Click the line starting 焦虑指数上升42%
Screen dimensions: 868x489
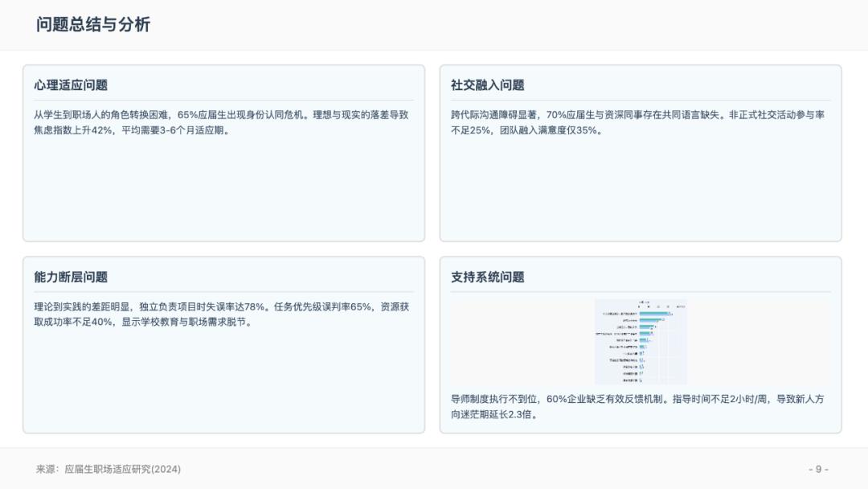(x=133, y=130)
